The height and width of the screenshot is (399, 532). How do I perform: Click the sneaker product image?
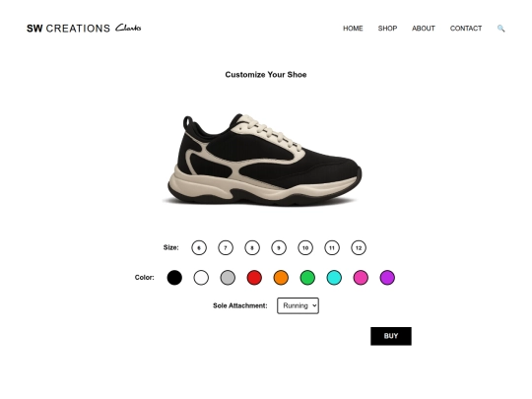click(265, 160)
